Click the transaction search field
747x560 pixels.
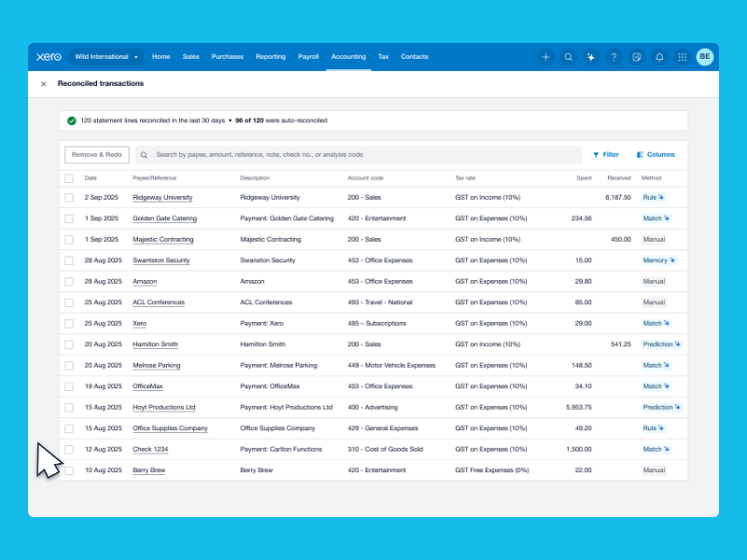359,154
